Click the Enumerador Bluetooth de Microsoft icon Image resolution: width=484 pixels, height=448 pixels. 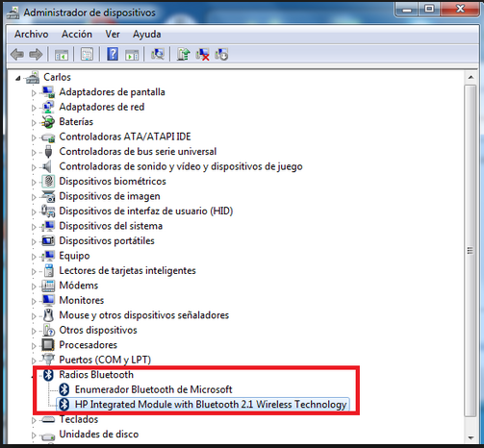click(x=64, y=389)
